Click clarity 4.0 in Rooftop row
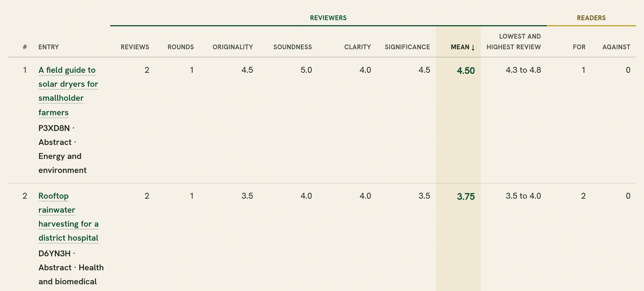 [365, 196]
